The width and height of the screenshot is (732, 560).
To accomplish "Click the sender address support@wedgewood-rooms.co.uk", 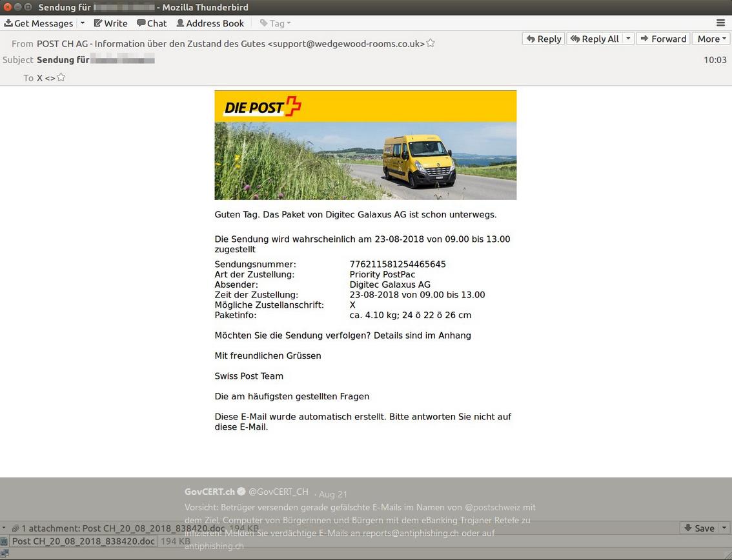I will click(346, 44).
